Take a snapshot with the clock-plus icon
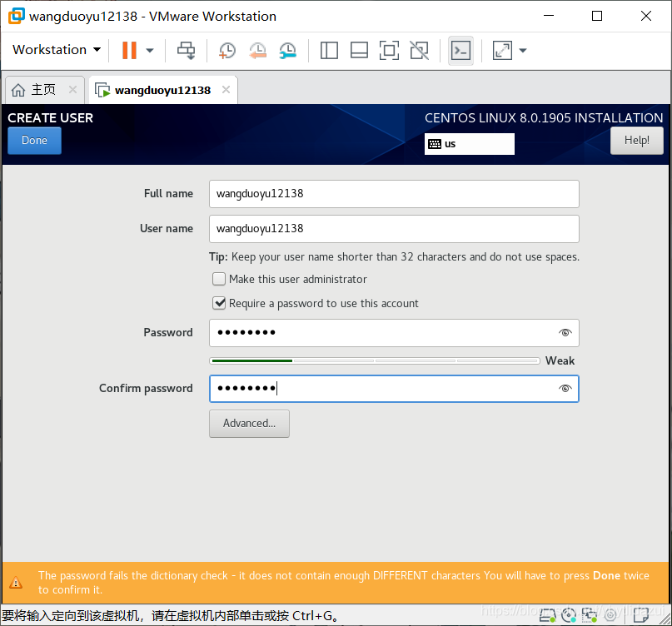 226,50
